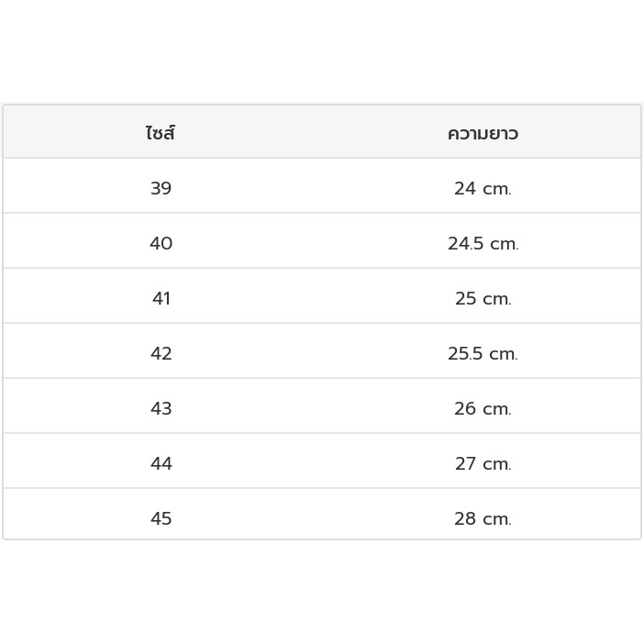
Task: Choose size 45 in the last row
Action: click(161, 519)
